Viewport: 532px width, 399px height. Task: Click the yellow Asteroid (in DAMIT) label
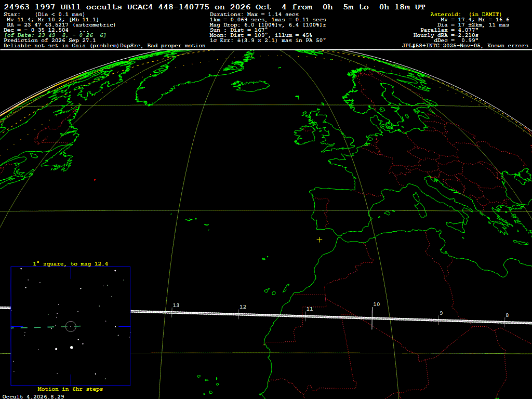(466, 14)
